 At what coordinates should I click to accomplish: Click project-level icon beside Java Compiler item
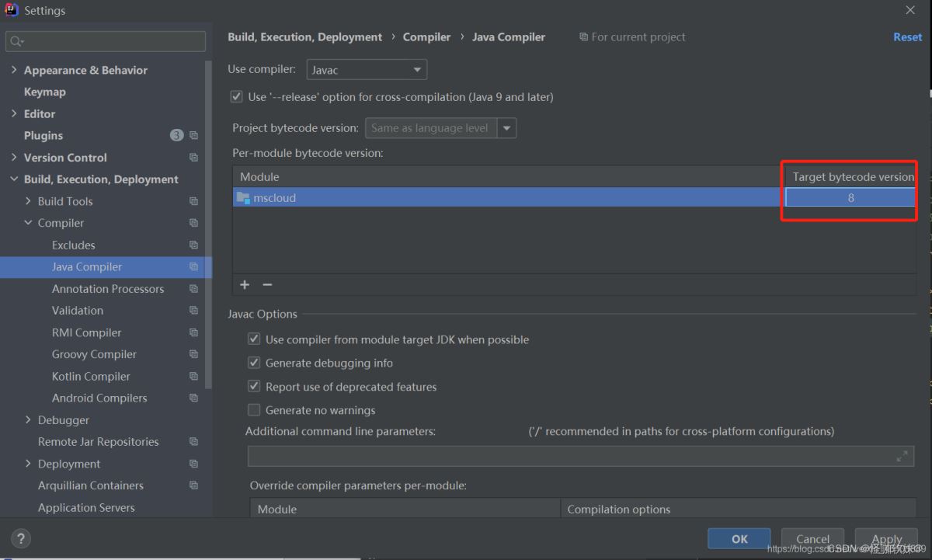pyautogui.click(x=193, y=267)
